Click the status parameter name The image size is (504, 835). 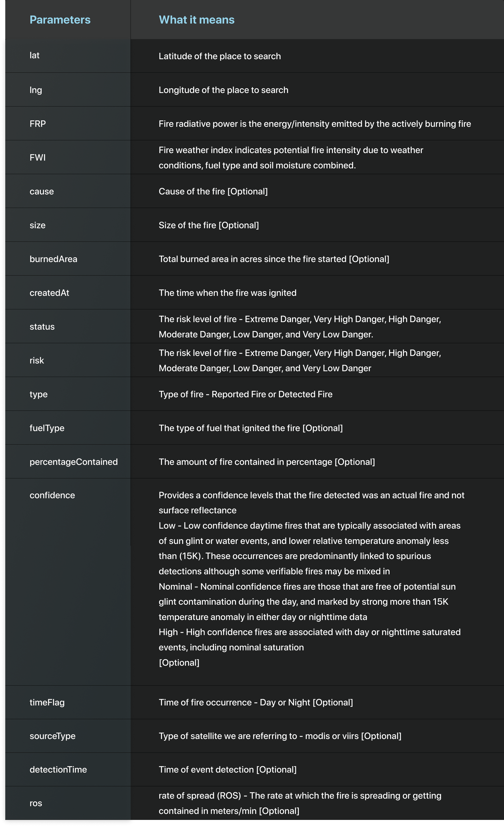pos(42,327)
